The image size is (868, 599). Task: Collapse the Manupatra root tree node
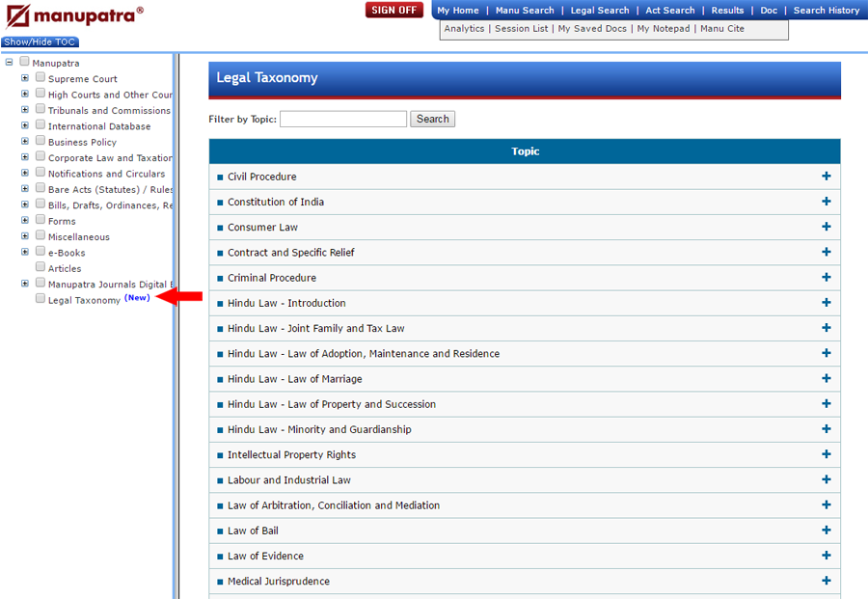point(9,62)
